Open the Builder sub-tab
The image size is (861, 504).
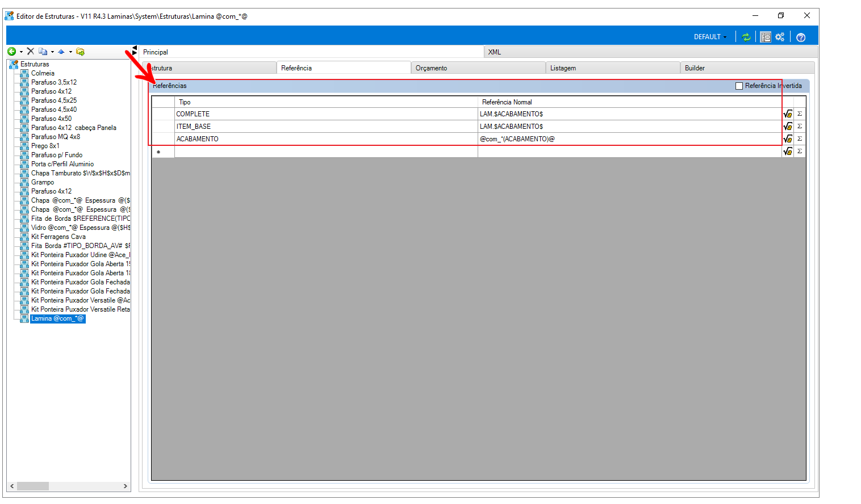(x=747, y=68)
